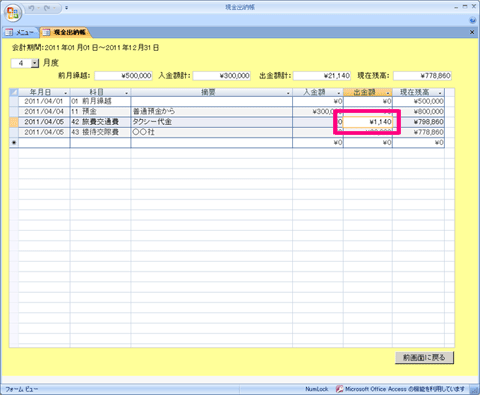Switch to the メニュー tab
480x395 pixels.
click(20, 32)
